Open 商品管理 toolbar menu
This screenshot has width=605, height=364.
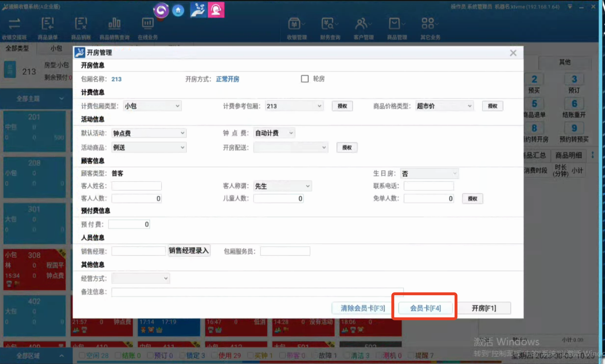point(397,28)
